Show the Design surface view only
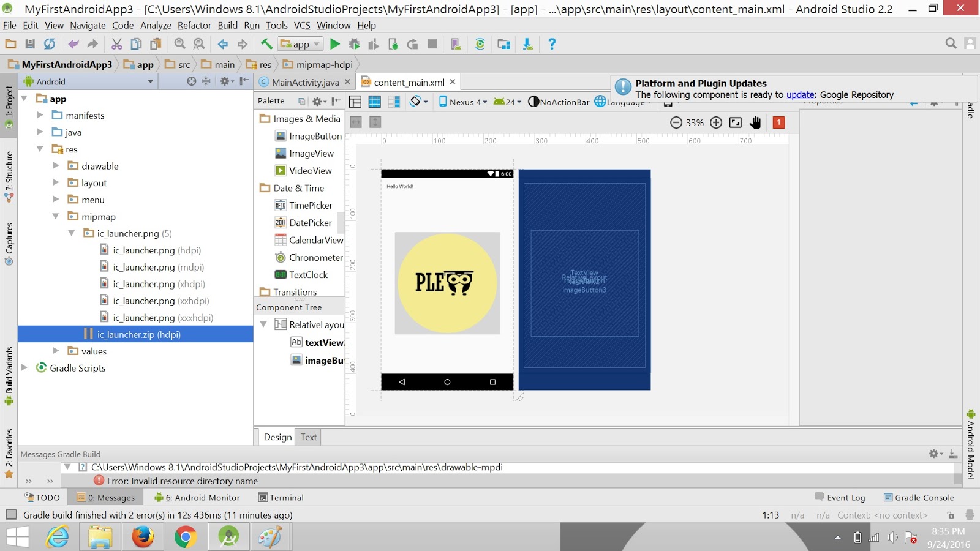This screenshot has height=551, width=980. coord(355,102)
